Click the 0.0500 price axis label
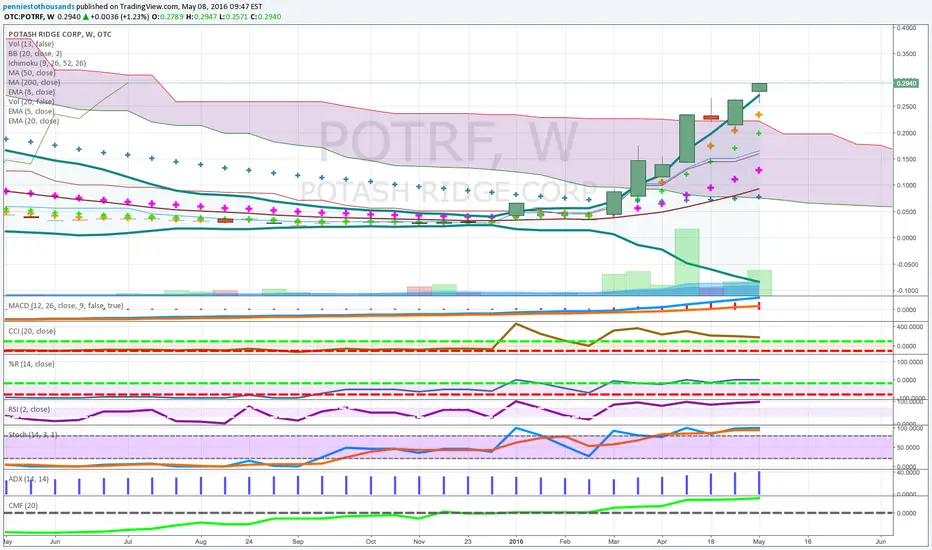The height and width of the screenshot is (550, 932). (x=908, y=212)
